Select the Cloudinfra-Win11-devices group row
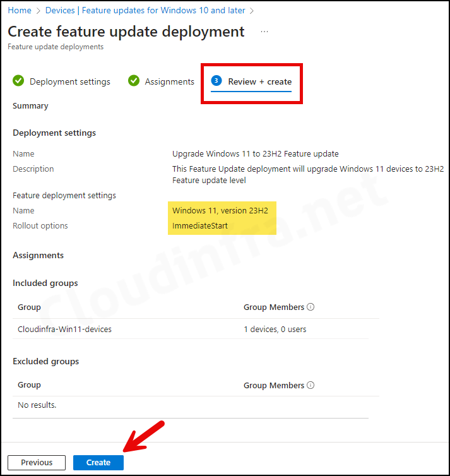 pyautogui.click(x=190, y=329)
